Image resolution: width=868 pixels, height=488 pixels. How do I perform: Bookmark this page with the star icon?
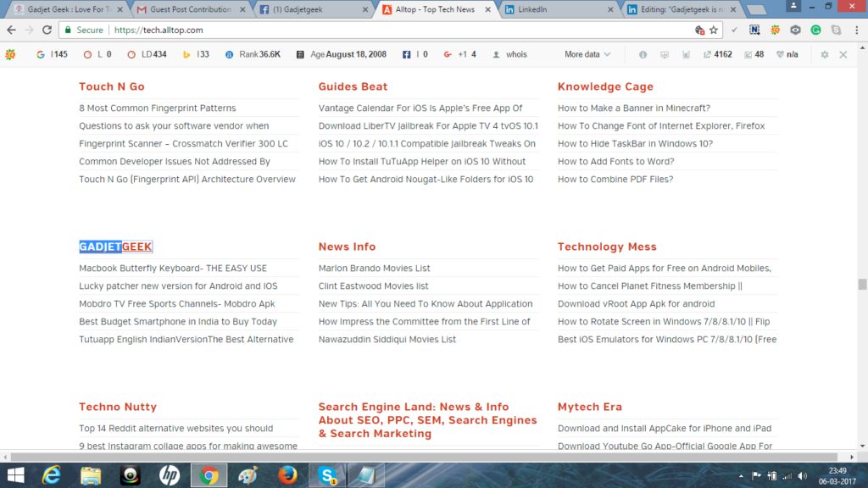coord(714,30)
